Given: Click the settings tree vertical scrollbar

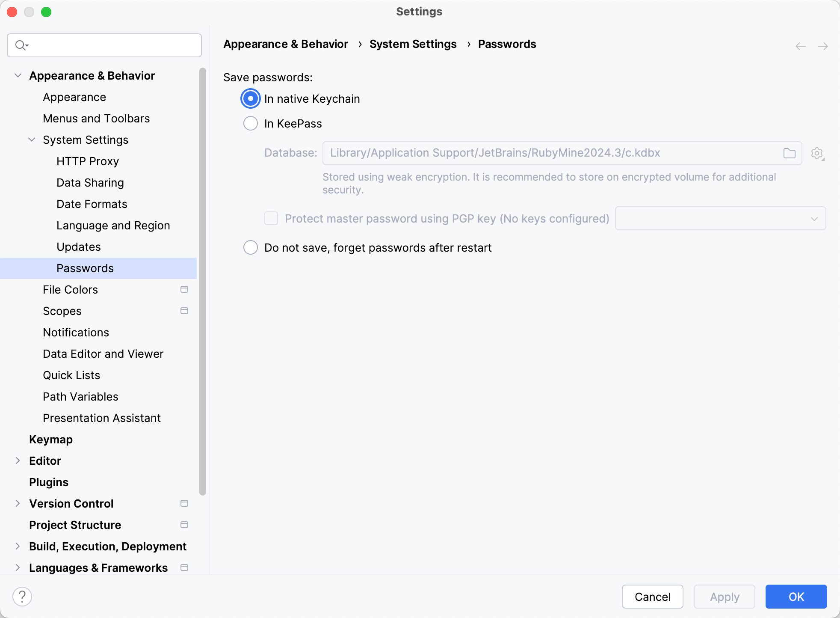Looking at the screenshot, I should (202, 281).
